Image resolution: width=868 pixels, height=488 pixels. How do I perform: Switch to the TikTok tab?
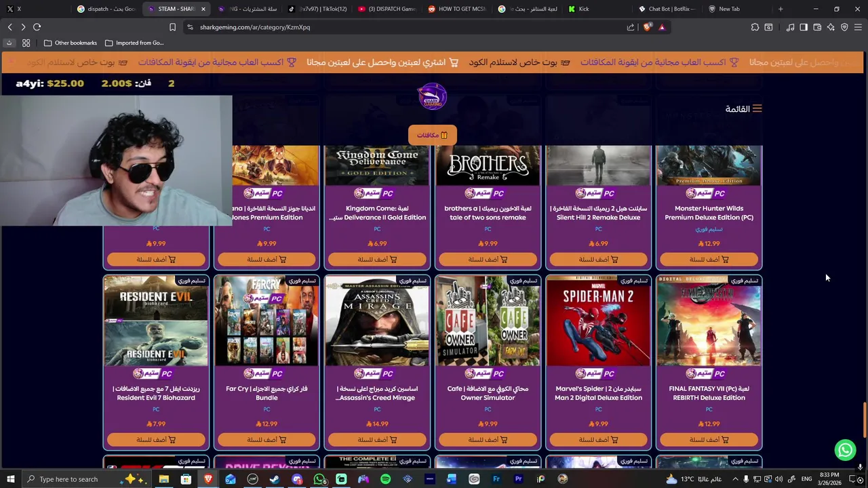(x=317, y=9)
